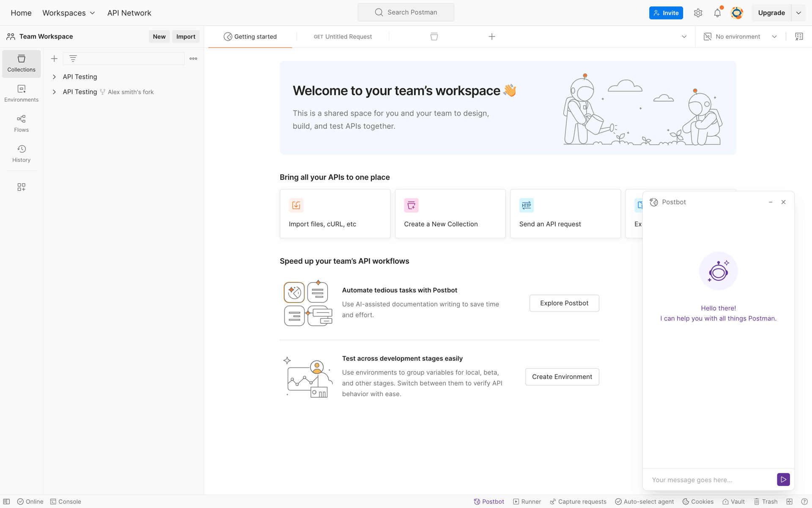The height and width of the screenshot is (508, 812).
Task: Click the environment quick look icon
Action: (x=799, y=36)
